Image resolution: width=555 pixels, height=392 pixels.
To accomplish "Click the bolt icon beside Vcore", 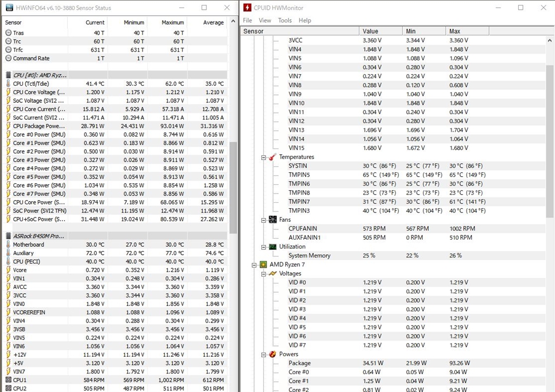I will (x=9, y=270).
